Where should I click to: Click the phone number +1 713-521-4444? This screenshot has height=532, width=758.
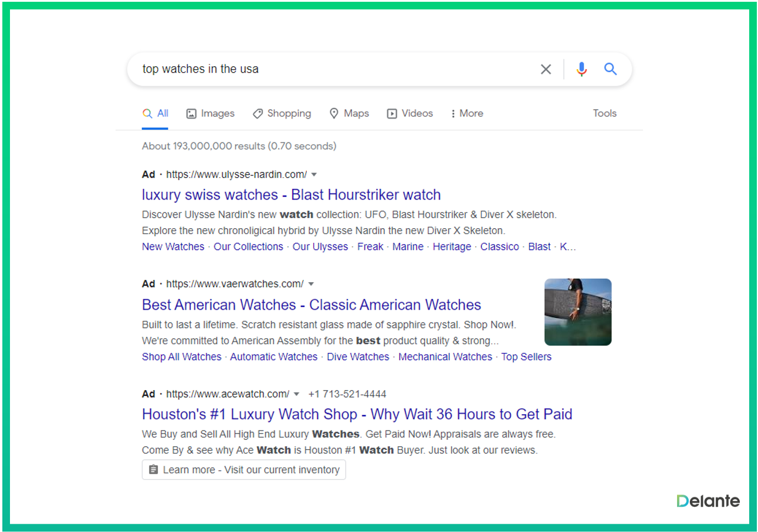tap(347, 394)
